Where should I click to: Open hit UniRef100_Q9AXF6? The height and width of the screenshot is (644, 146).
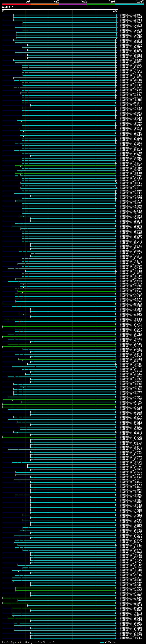coord(131,20)
